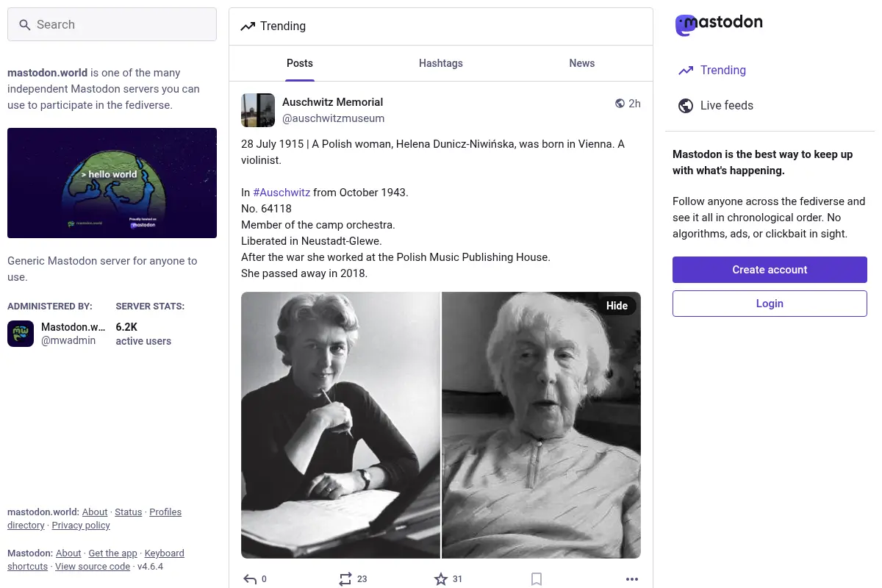The height and width of the screenshot is (588, 882).
Task: Click the Mastodon logo
Action: coord(719,24)
